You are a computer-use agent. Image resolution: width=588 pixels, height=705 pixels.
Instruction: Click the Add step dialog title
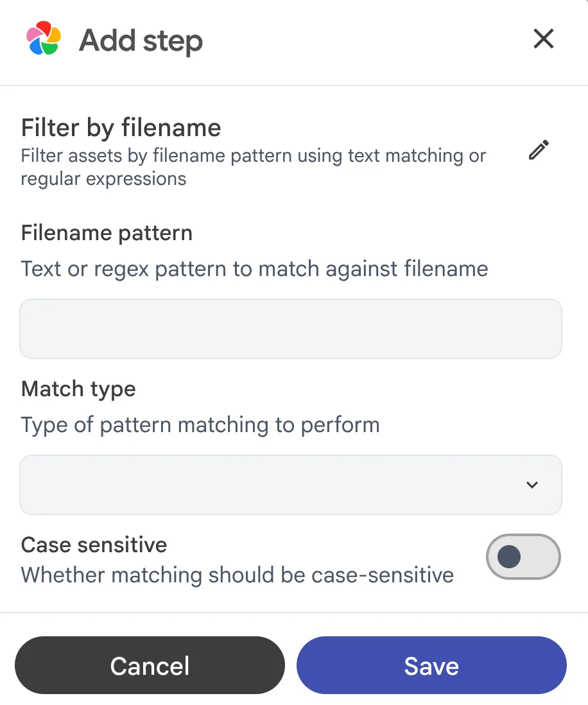coord(140,40)
